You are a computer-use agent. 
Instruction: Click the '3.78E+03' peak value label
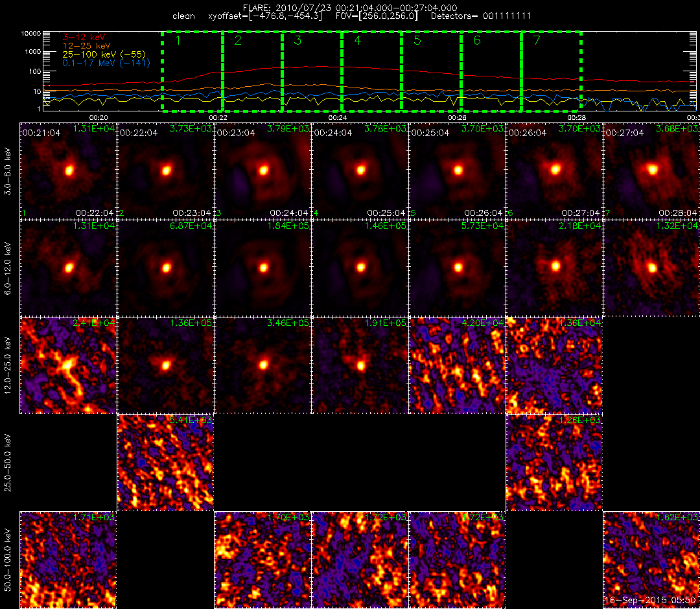tap(386, 128)
